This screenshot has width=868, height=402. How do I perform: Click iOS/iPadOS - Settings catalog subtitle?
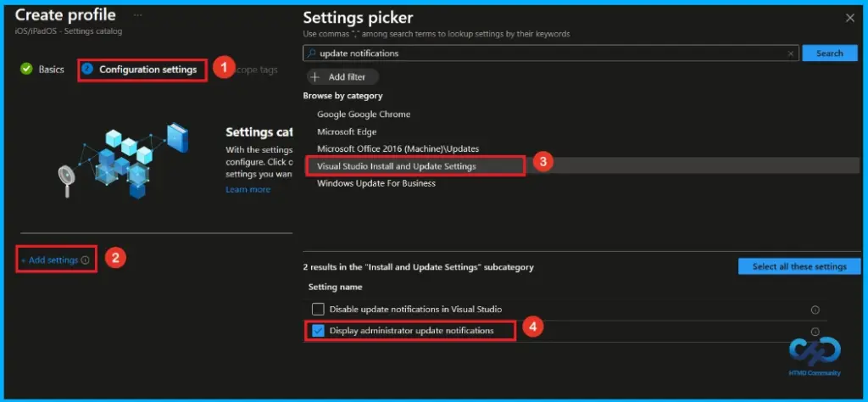click(69, 31)
